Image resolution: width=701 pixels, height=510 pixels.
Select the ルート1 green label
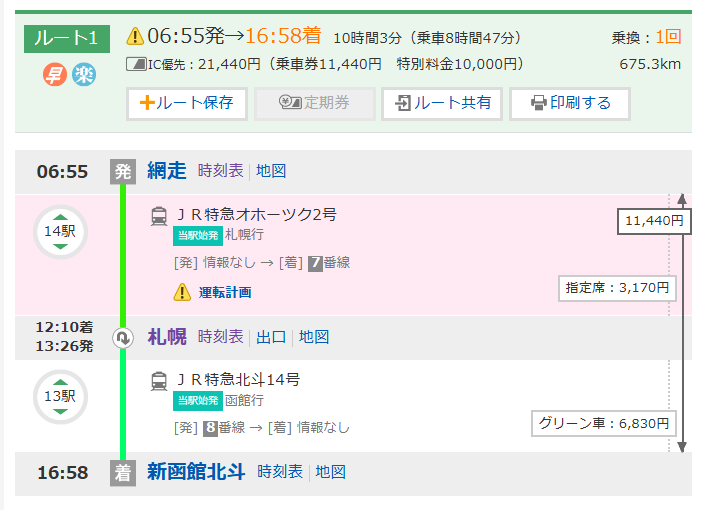tap(67, 39)
